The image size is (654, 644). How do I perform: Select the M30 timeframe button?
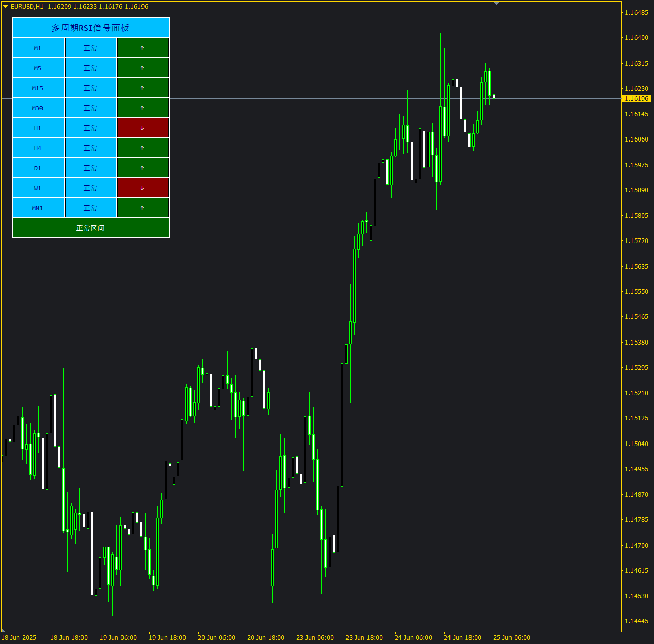click(38, 108)
